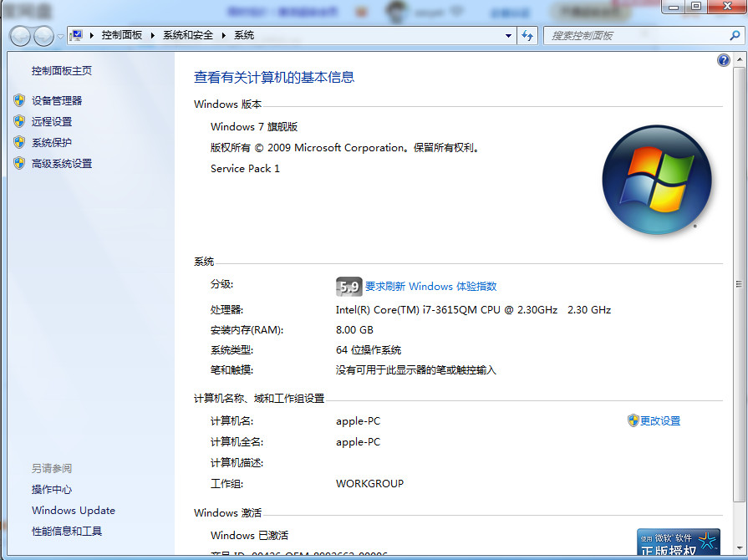
Task: Click the search magnifier icon
Action: [x=735, y=35]
